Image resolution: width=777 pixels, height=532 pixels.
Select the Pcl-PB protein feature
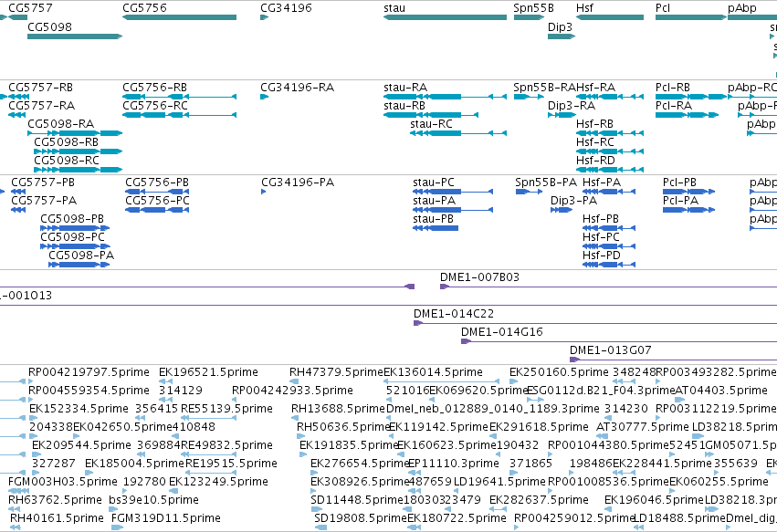click(x=688, y=192)
